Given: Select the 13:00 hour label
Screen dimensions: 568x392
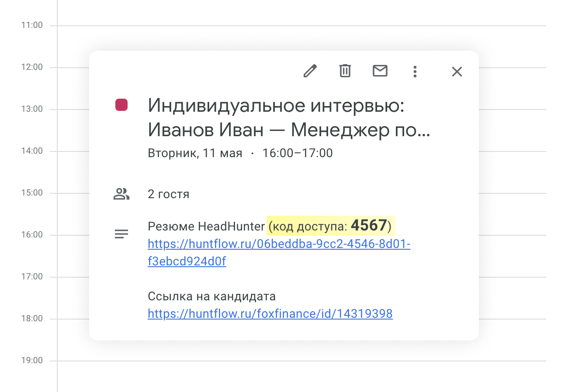Looking at the screenshot, I should click(x=32, y=109).
